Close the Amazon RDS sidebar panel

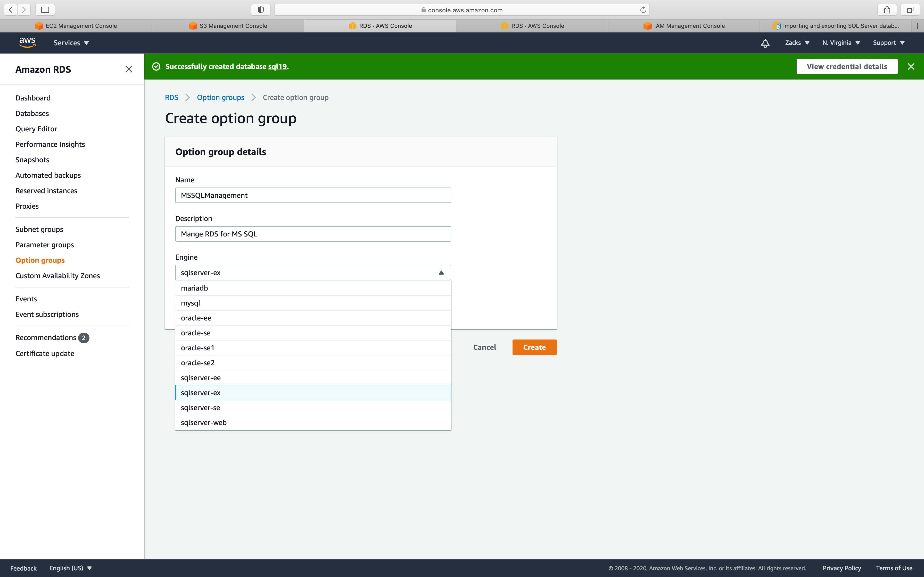(x=129, y=69)
